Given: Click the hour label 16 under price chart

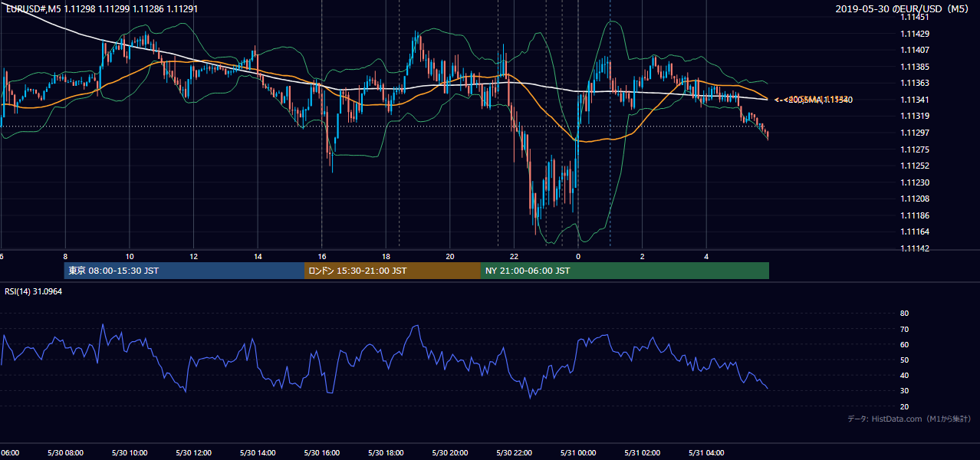Looking at the screenshot, I should point(322,257).
